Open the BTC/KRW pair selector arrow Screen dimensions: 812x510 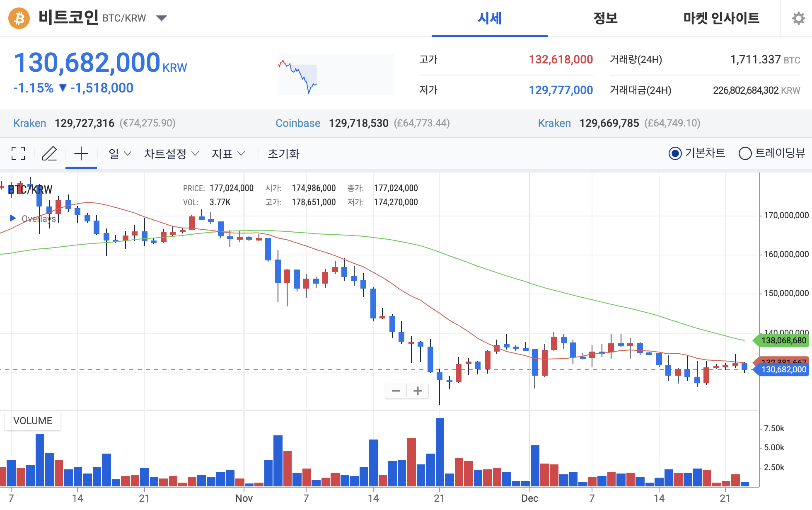162,18
